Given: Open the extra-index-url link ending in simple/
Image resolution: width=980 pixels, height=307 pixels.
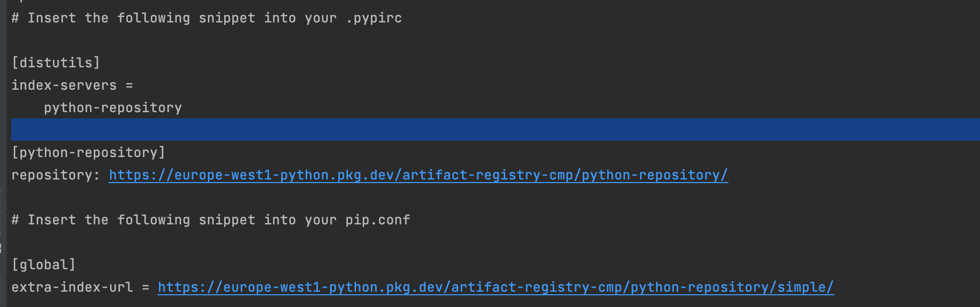Looking at the screenshot, I should 495,287.
